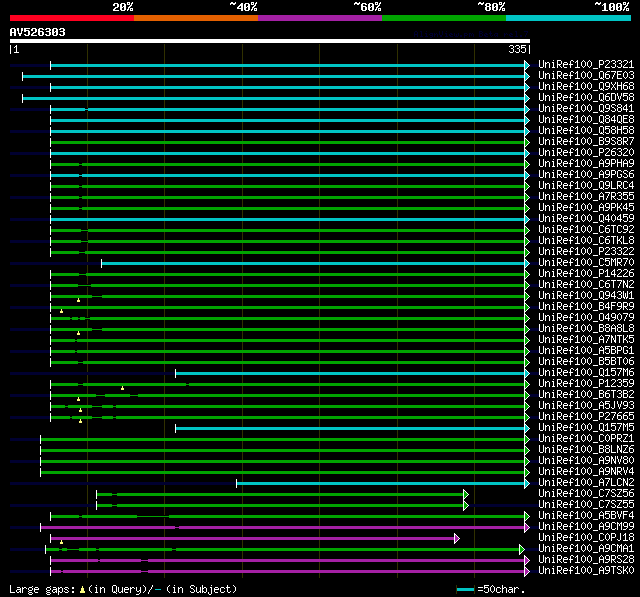Viewport: 640px width, 597px height.
Task: Click the UniRef100_P23321 label
Action: [x=586, y=64]
